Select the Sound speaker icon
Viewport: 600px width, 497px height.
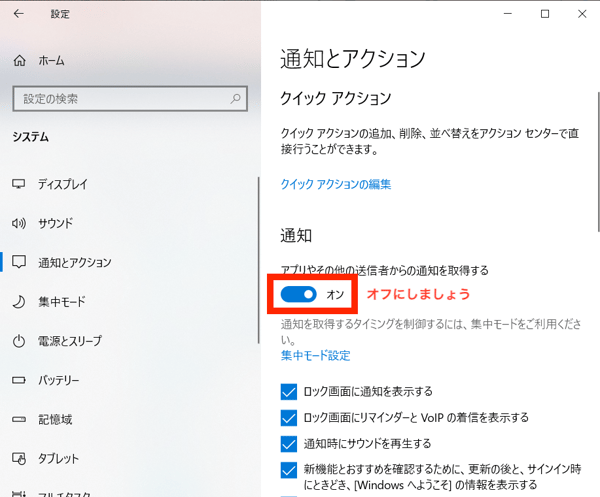coord(18,223)
